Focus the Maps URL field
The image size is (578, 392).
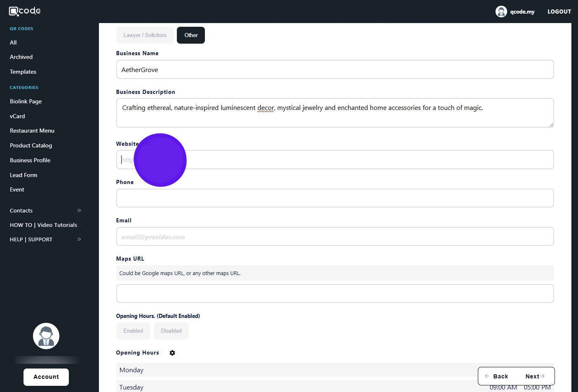coord(335,294)
